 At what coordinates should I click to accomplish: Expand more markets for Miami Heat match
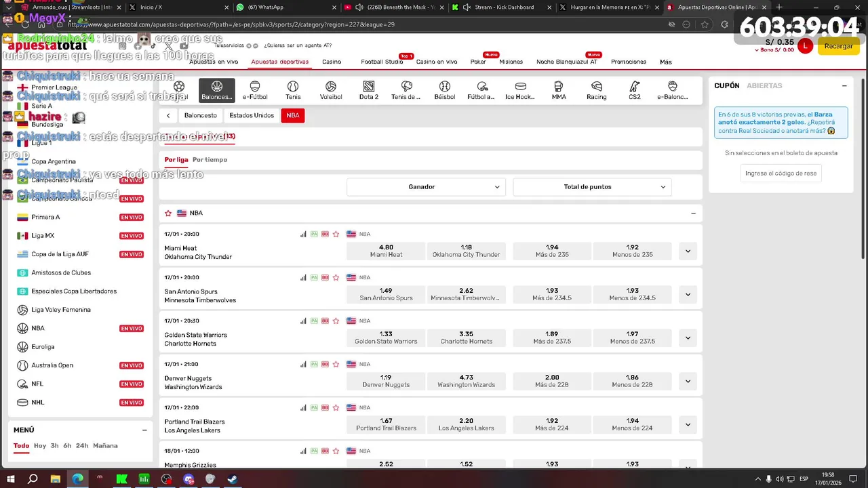pyautogui.click(x=688, y=251)
